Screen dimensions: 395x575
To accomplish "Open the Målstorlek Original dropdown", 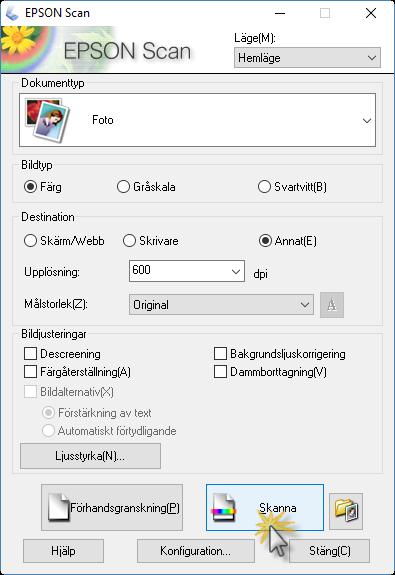I will pos(221,304).
